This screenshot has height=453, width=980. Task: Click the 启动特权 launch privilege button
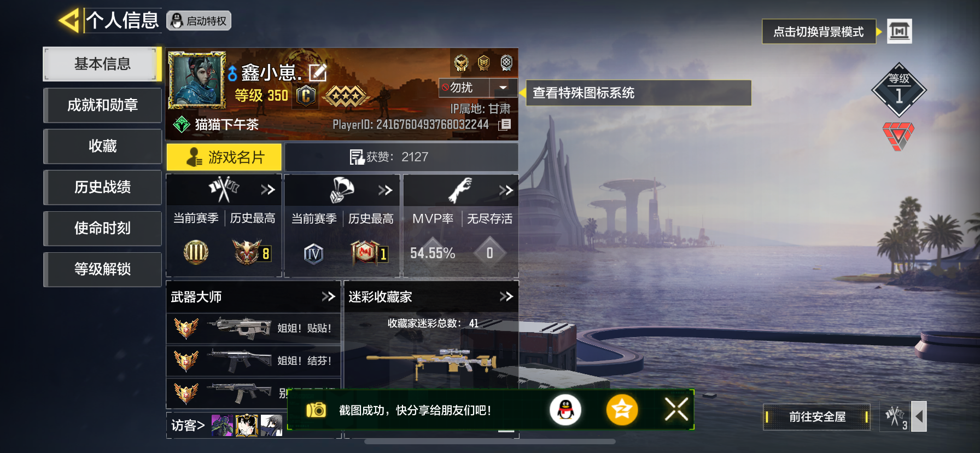[x=199, y=21]
